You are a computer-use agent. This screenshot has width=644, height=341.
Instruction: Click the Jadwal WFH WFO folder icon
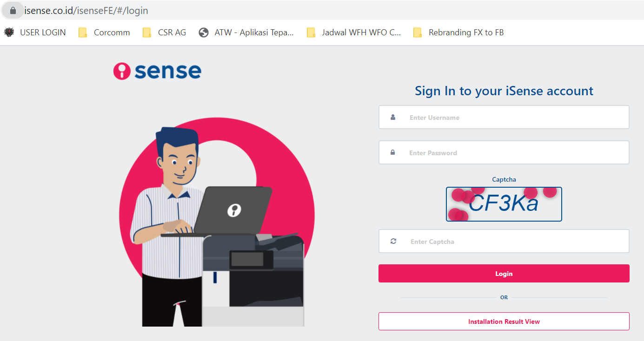pyautogui.click(x=311, y=33)
